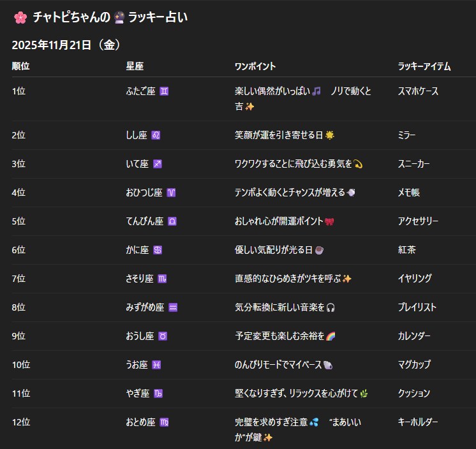Click the Scorpio symbol beside さそり座
The image size is (476, 449).
(x=162, y=279)
